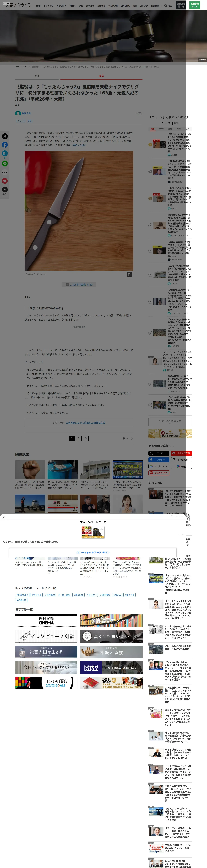The image size is (207, 868).
Task: Switch ranking to 24時間 tab
Action: (x=162, y=129)
